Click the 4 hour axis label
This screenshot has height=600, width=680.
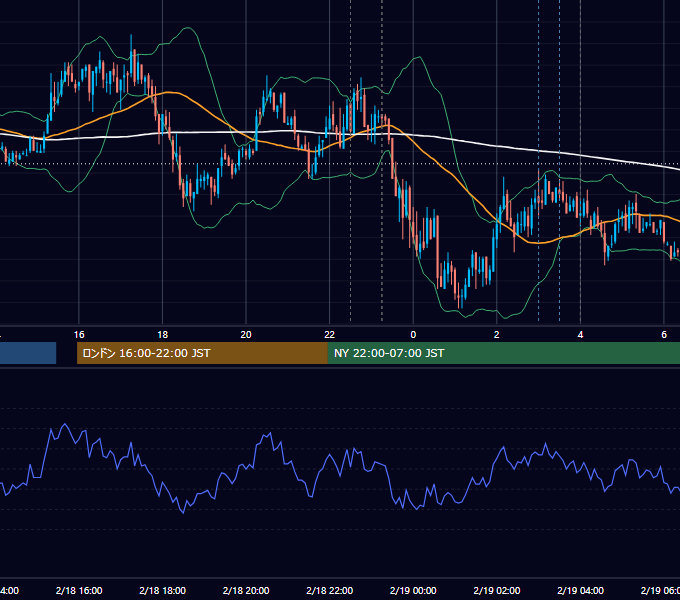coord(580,334)
